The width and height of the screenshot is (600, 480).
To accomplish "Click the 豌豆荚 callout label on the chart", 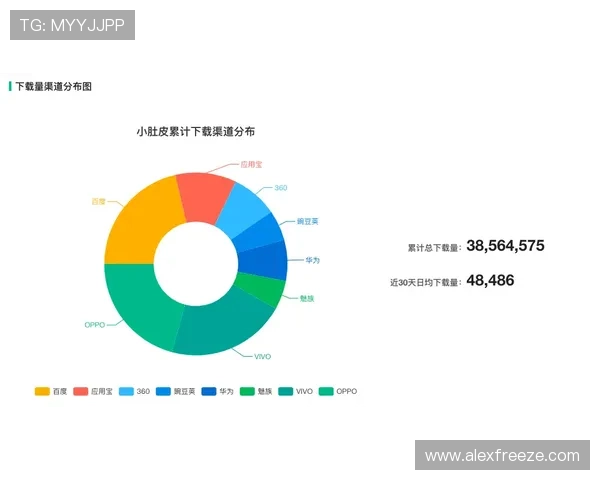I will (x=308, y=222).
